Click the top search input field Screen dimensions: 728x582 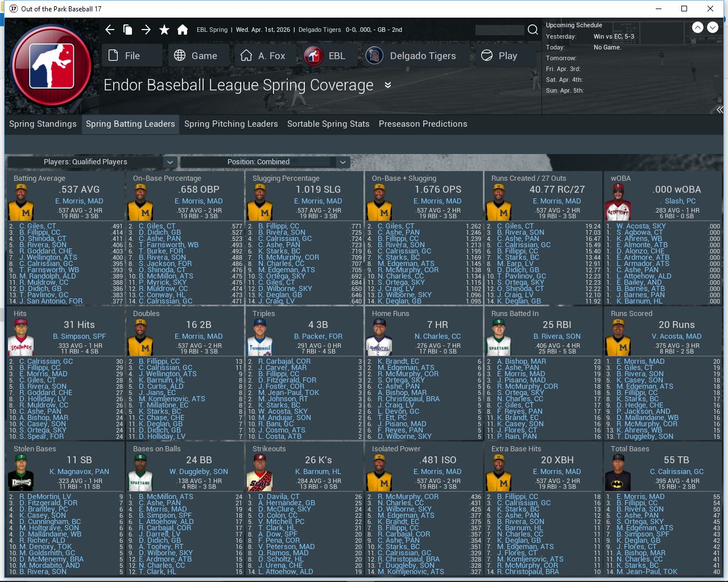point(499,30)
